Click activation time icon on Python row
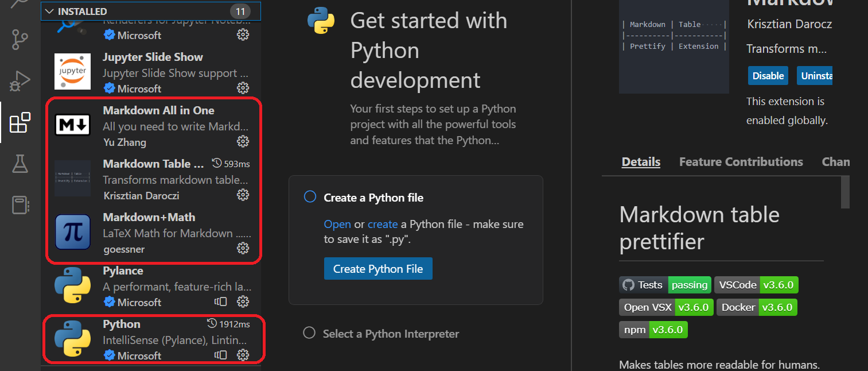The image size is (868, 371). [x=212, y=324]
